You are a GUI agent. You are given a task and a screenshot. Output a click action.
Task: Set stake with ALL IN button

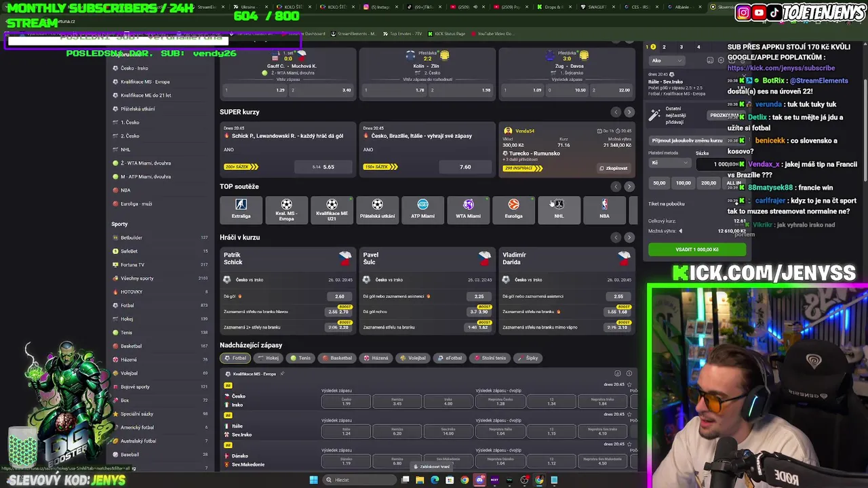734,183
